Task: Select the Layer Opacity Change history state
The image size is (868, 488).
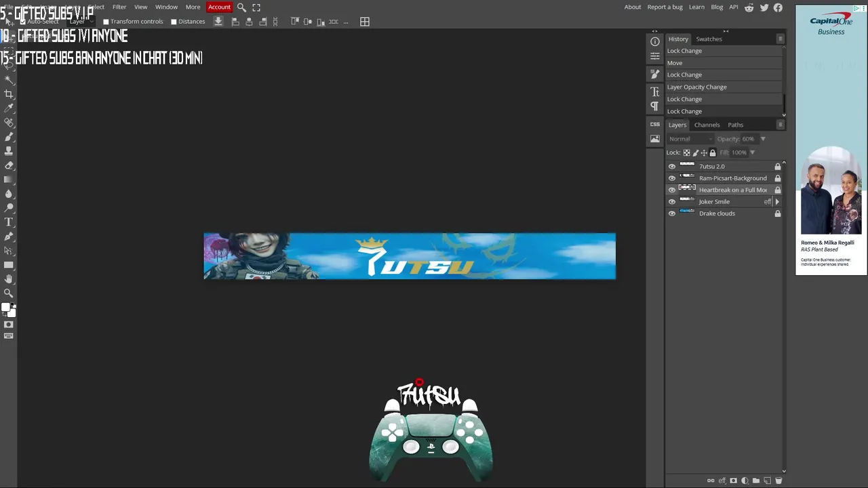Action: pyautogui.click(x=724, y=87)
